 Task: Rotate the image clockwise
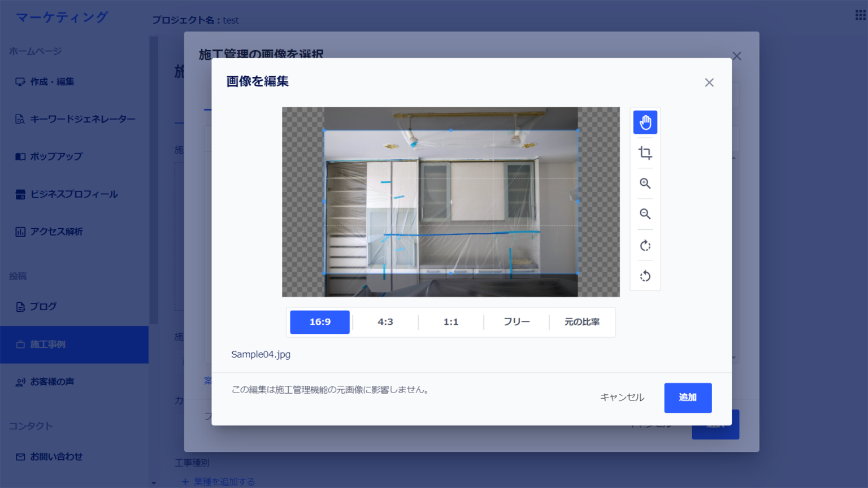(645, 246)
